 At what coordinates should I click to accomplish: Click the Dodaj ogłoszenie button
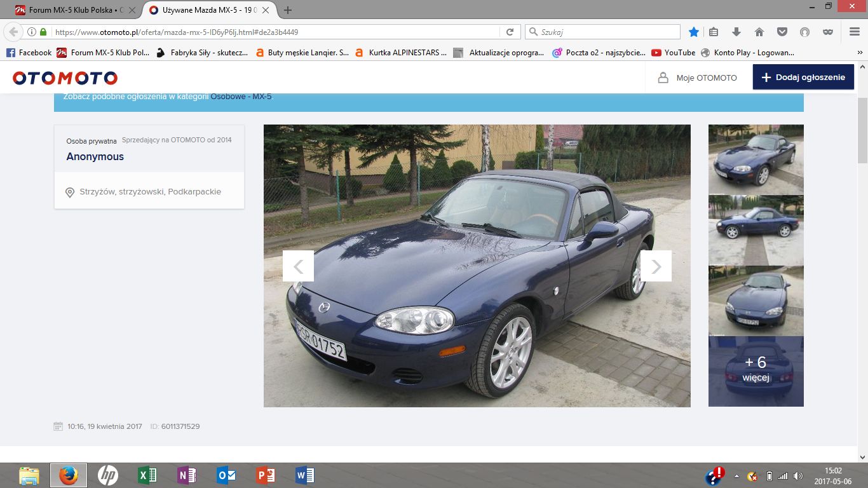803,77
